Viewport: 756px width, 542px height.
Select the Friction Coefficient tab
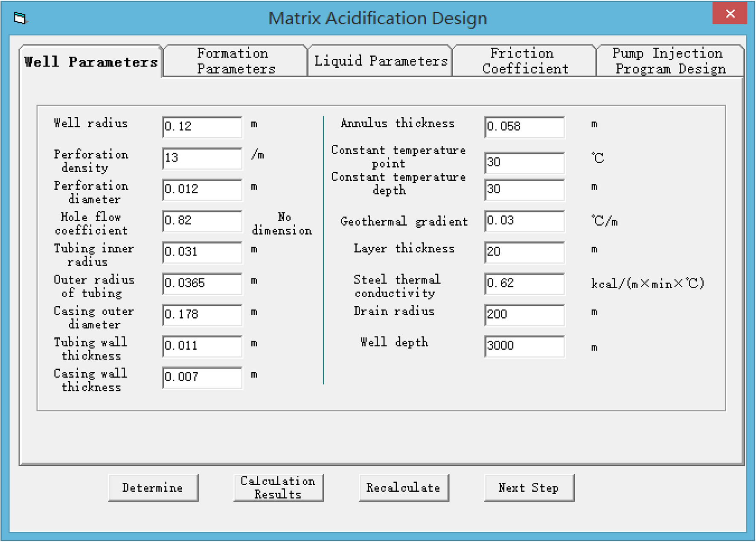point(523,60)
